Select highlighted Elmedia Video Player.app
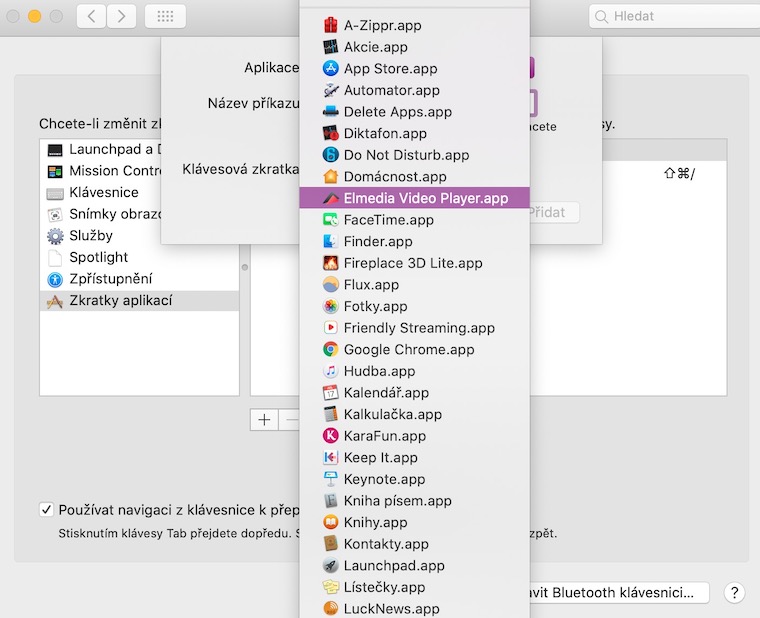Viewport: 760px width, 618px height. (414, 198)
